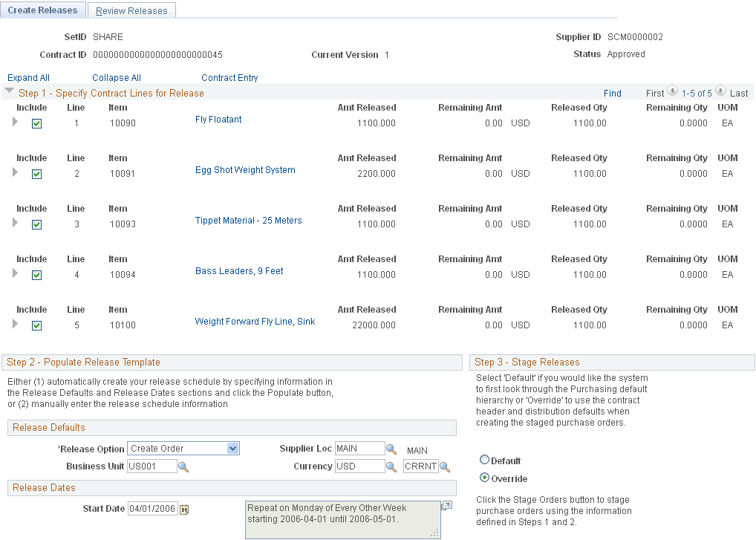Click the previous page arrow beside First
This screenshot has width=756, height=540.
click(673, 93)
